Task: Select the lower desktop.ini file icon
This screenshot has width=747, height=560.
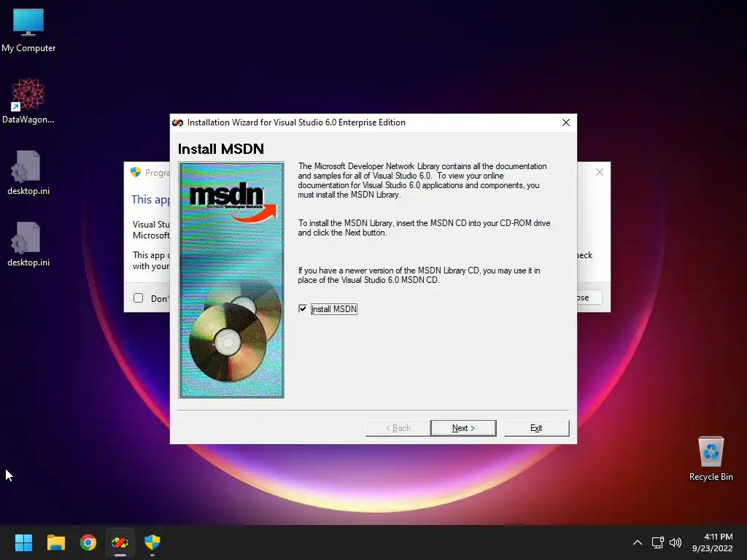Action: (x=28, y=244)
